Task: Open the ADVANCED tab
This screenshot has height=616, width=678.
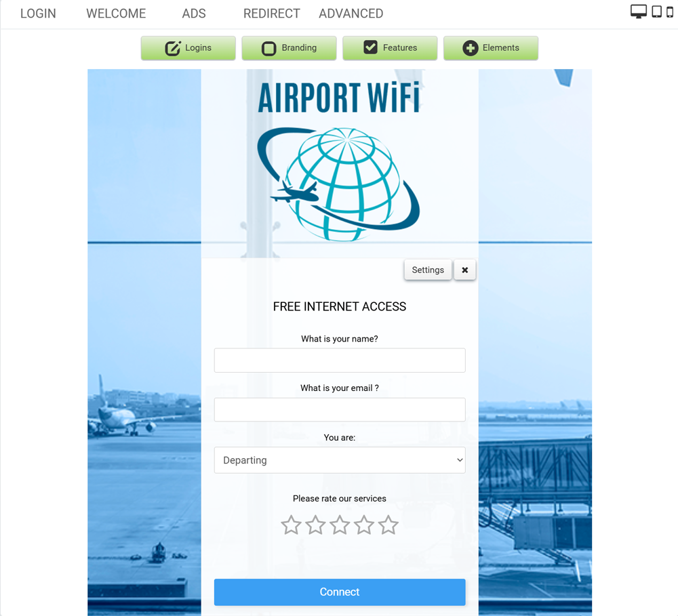Action: [x=351, y=14]
